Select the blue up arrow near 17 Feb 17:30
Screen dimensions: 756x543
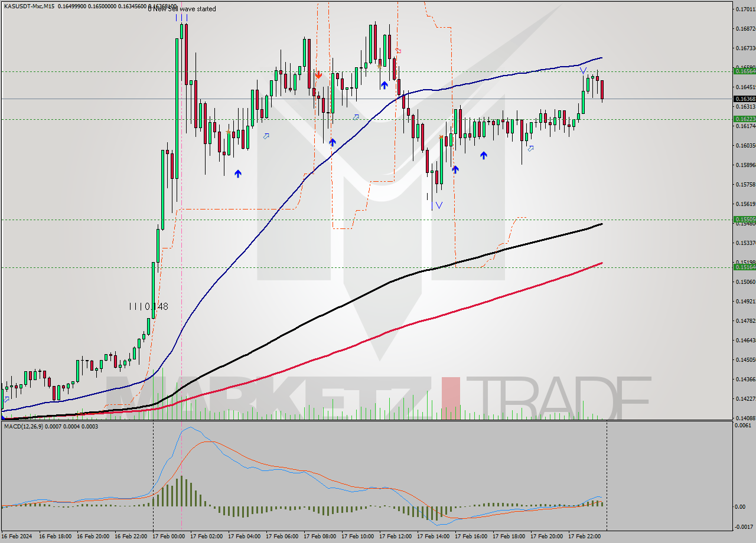click(484, 155)
